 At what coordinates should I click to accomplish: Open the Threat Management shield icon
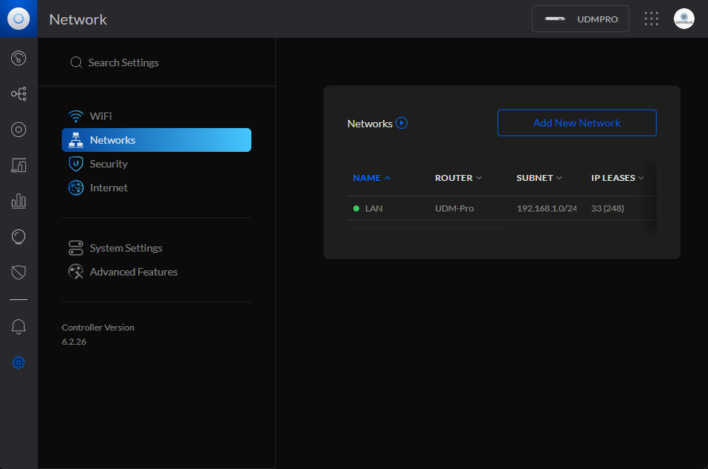tap(18, 272)
